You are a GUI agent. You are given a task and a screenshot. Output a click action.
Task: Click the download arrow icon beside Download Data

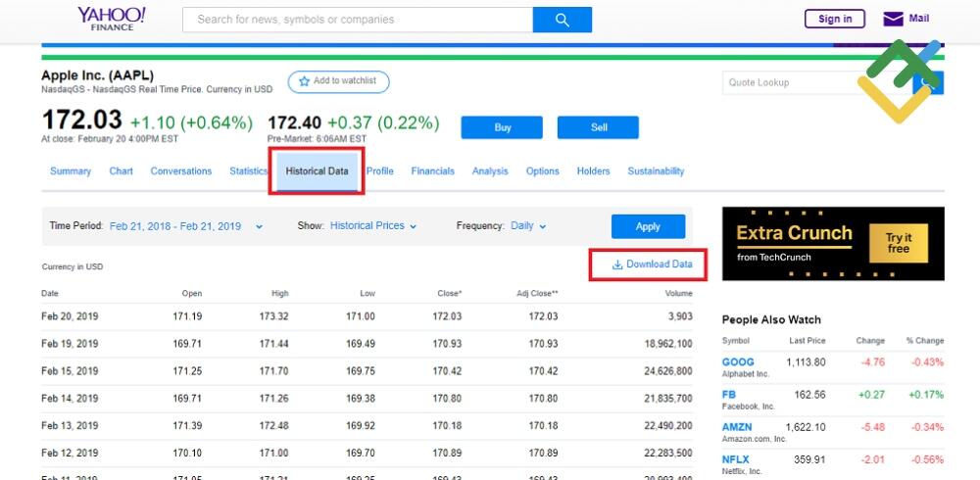click(x=616, y=264)
